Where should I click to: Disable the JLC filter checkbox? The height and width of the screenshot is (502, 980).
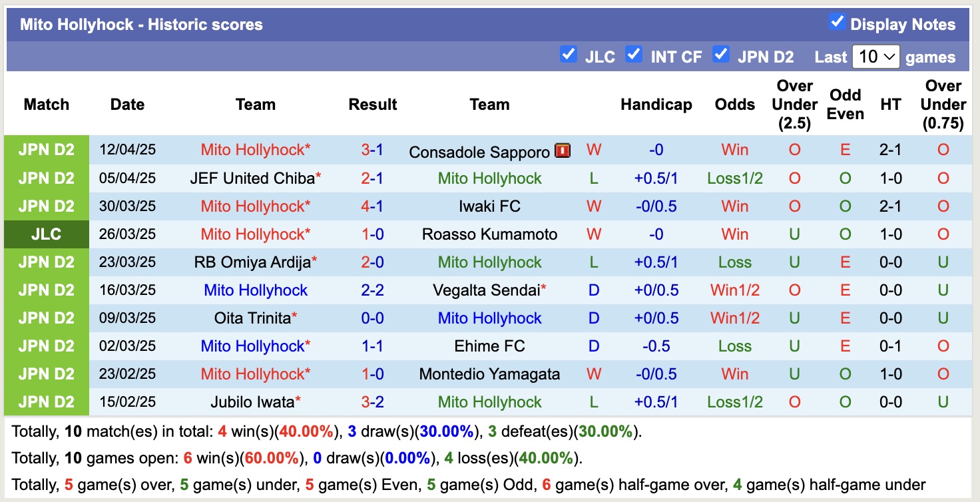point(569,55)
